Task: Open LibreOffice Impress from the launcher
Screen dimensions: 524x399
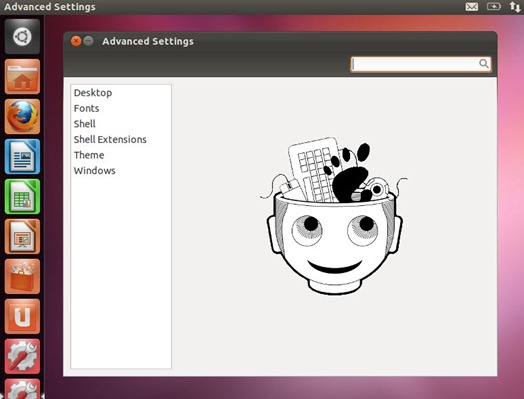Action: click(x=22, y=236)
